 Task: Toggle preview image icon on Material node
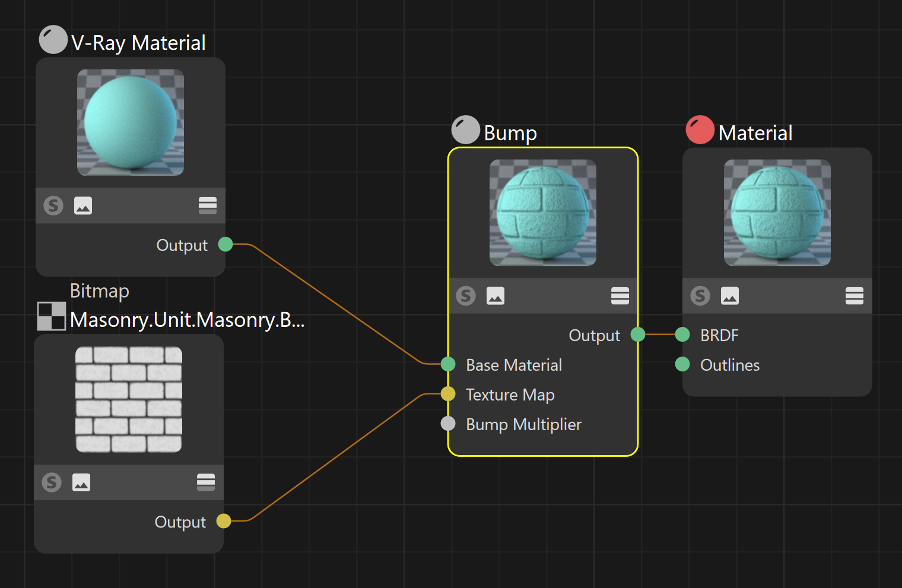(730, 295)
